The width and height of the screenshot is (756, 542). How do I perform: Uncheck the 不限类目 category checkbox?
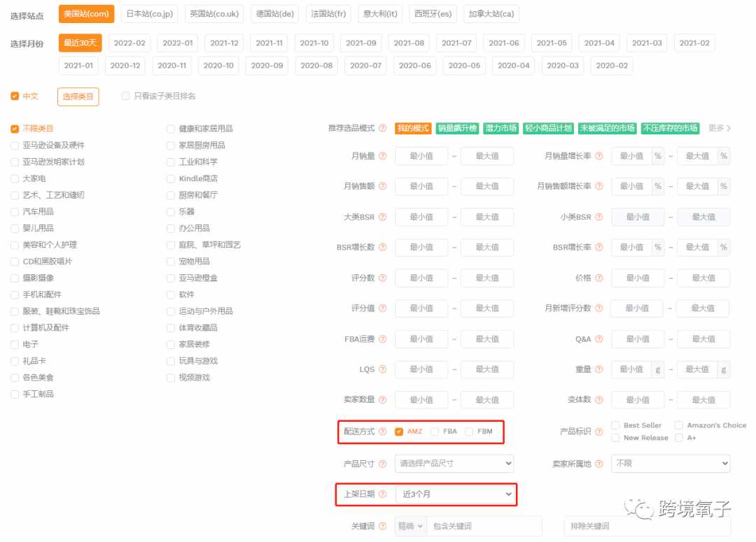coord(15,129)
